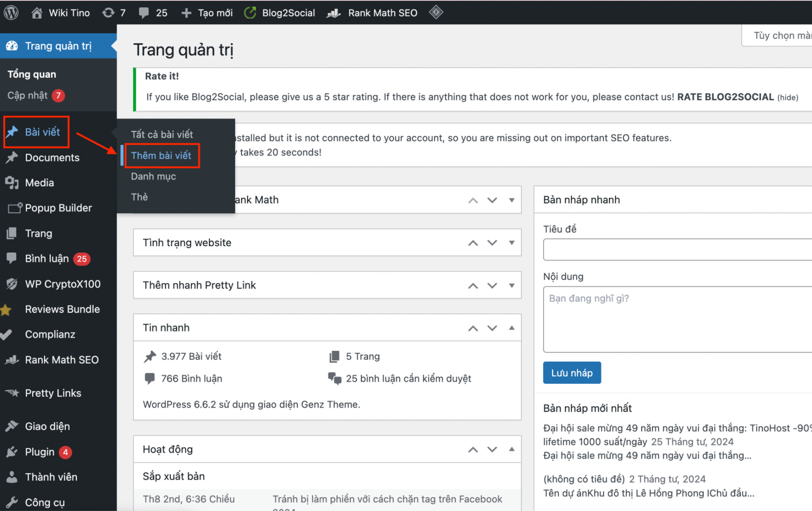Click the Trang pages icon
The image size is (812, 511).
12,233
